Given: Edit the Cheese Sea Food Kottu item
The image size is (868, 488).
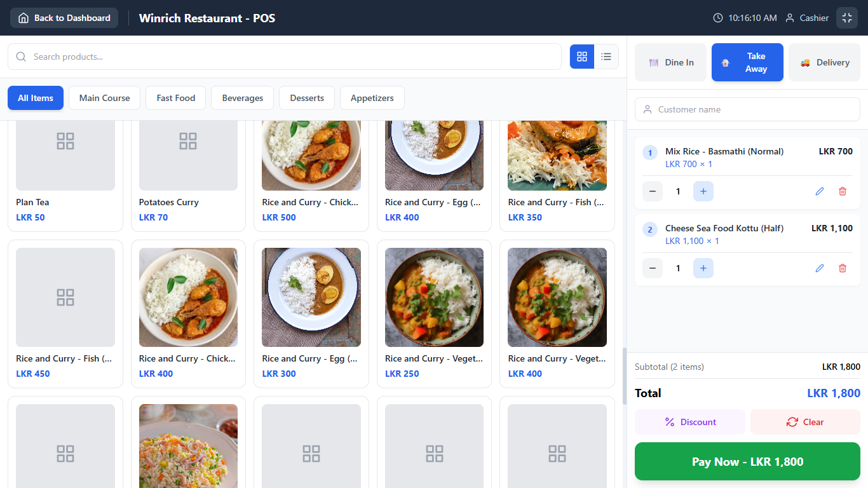Looking at the screenshot, I should [819, 268].
